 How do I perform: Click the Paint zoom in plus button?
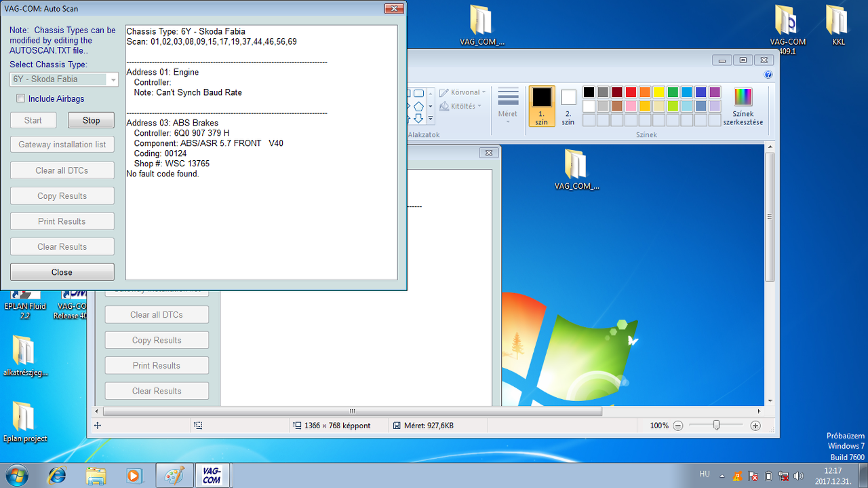point(755,426)
